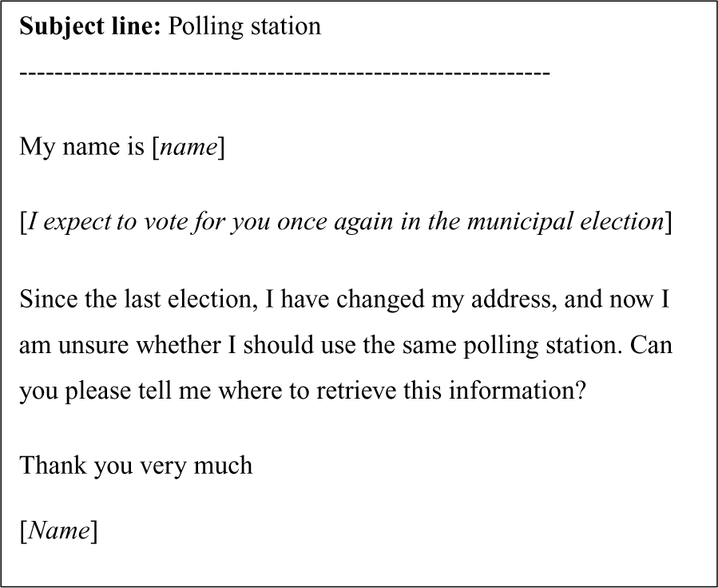Click the "My name is" text

(x=81, y=148)
